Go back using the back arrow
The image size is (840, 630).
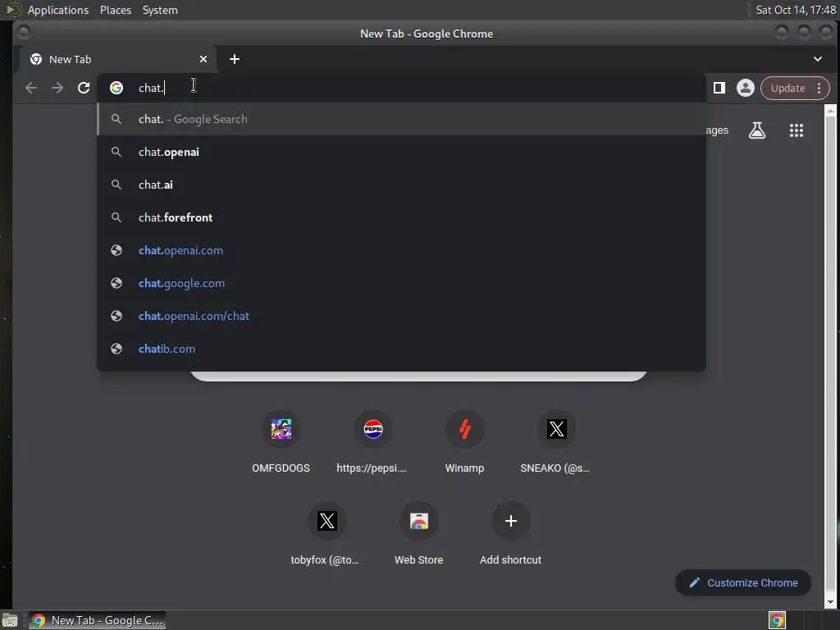tap(31, 88)
